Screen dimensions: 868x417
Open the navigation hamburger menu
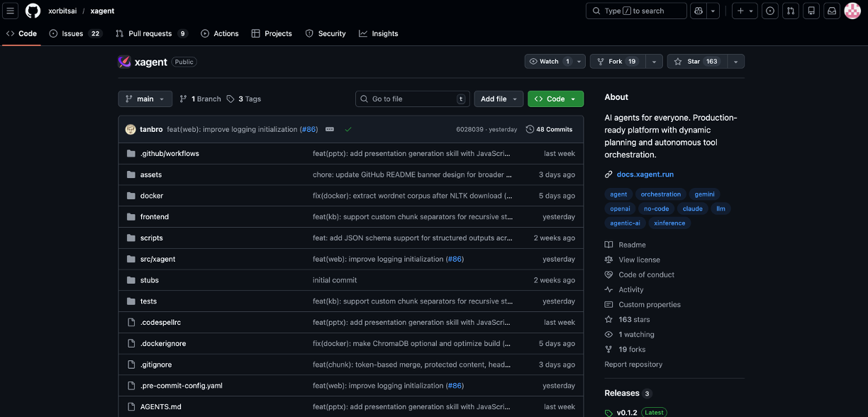[10, 11]
